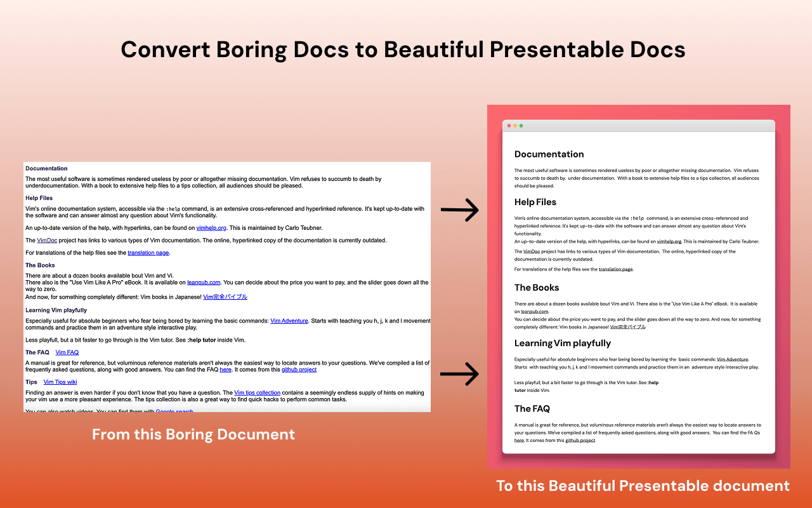Open the Vim Adventure link under Learning Vim playfully
Image resolution: width=812 pixels, height=508 pixels.
[289, 321]
